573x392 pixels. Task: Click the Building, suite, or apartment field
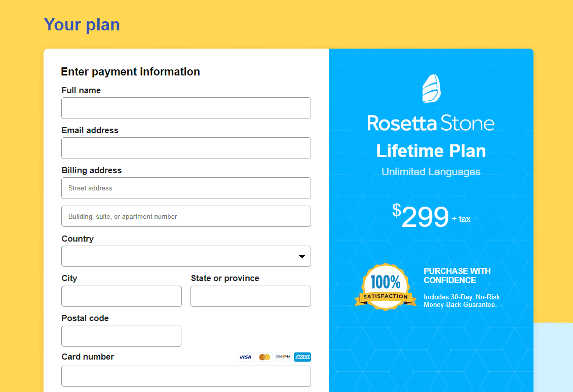tap(186, 216)
